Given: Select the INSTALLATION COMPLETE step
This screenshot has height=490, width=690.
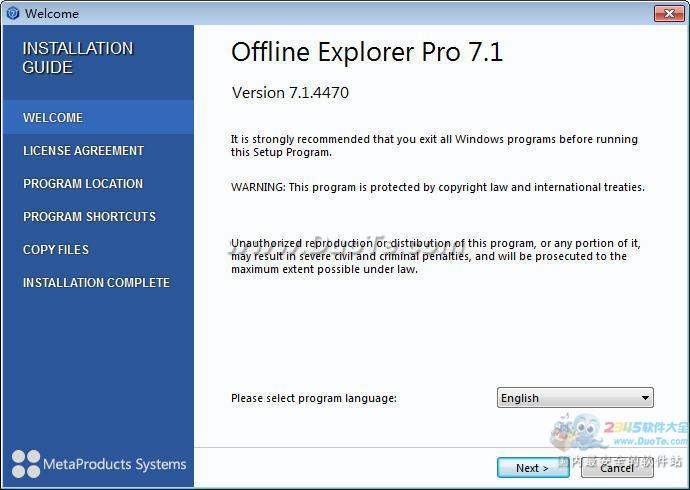Looking at the screenshot, I should pyautogui.click(x=98, y=282).
